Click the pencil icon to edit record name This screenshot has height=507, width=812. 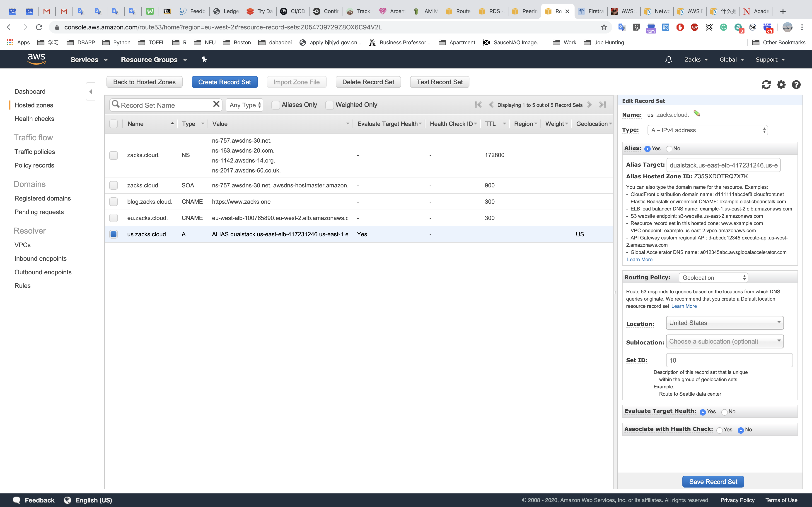697,114
